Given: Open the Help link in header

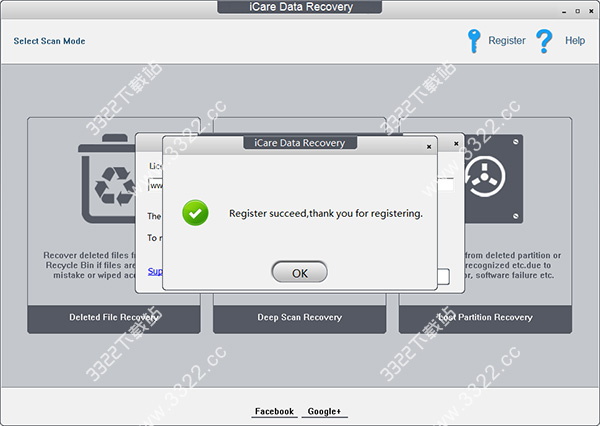Looking at the screenshot, I should [x=575, y=41].
